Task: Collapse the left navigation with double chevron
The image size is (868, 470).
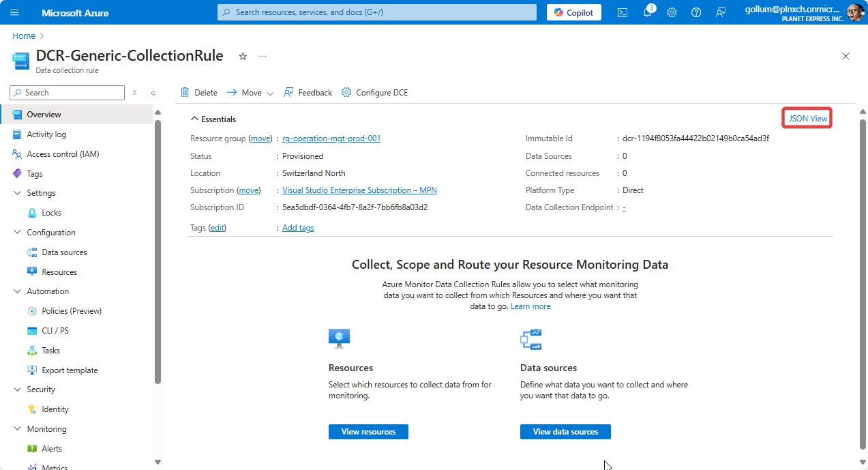Action: (153, 93)
